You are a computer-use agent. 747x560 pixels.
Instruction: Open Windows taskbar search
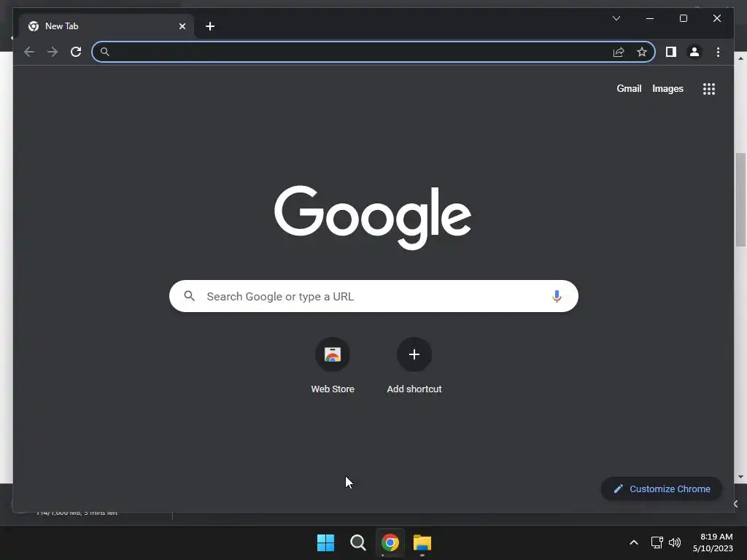click(357, 542)
